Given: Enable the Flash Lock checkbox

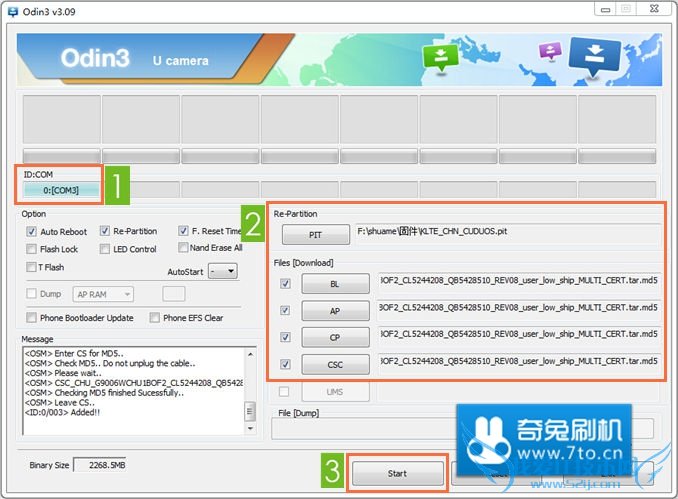Looking at the screenshot, I should 31,249.
